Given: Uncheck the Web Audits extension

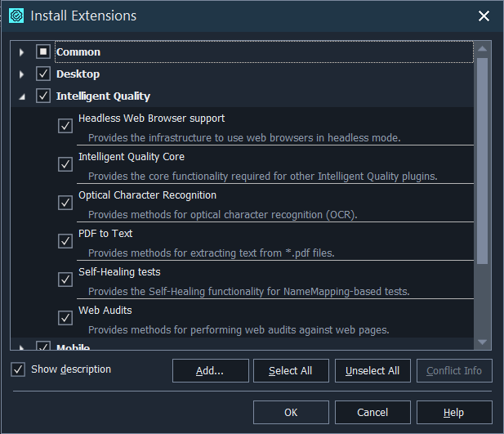Looking at the screenshot, I should point(65,318).
